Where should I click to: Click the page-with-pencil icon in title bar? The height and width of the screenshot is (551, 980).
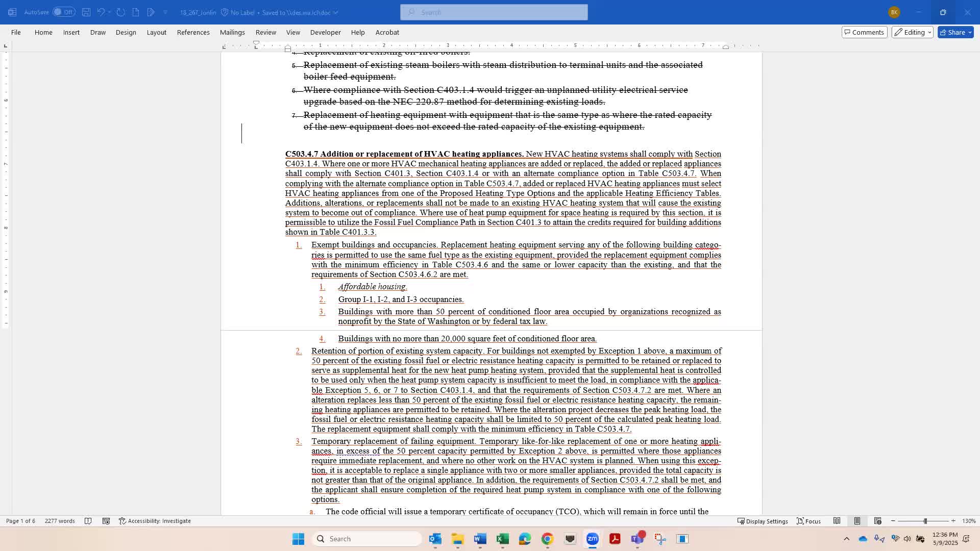point(151,12)
